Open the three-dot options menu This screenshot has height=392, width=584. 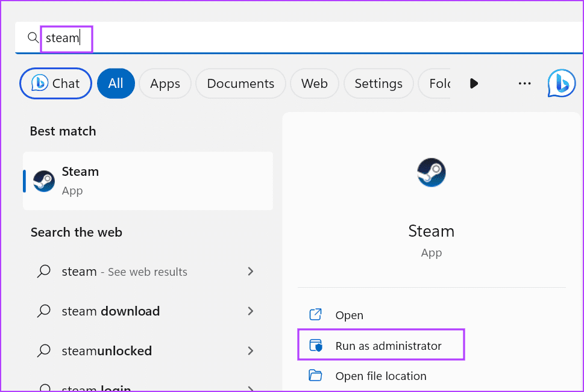point(524,83)
